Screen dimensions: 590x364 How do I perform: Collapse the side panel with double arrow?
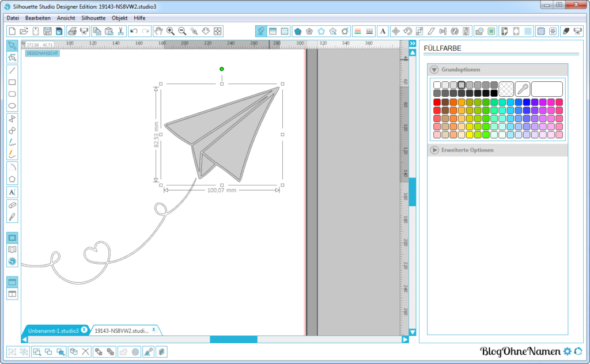click(413, 44)
